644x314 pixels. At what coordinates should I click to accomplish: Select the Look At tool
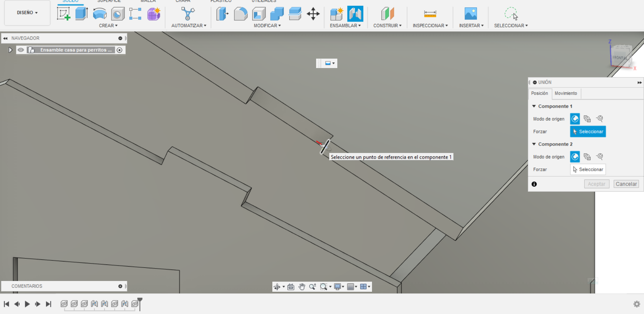click(291, 287)
